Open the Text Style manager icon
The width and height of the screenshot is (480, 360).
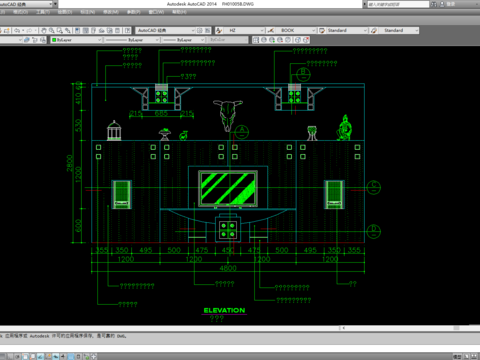(x=219, y=30)
